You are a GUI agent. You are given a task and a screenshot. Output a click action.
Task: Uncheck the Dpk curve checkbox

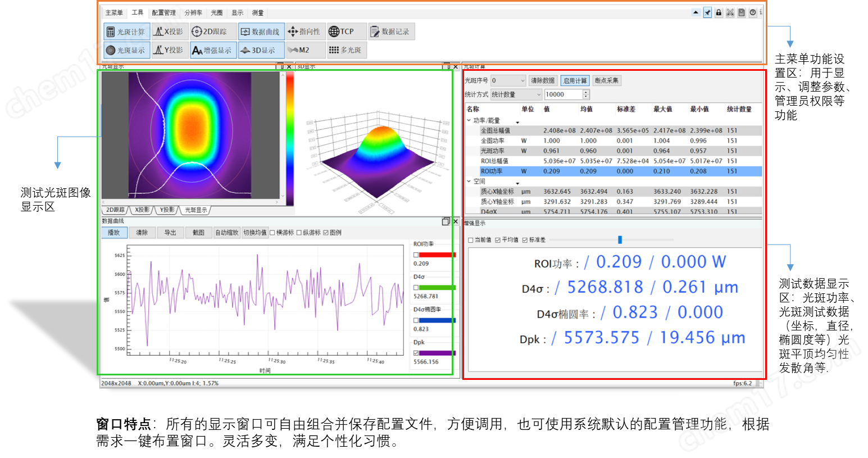click(416, 353)
